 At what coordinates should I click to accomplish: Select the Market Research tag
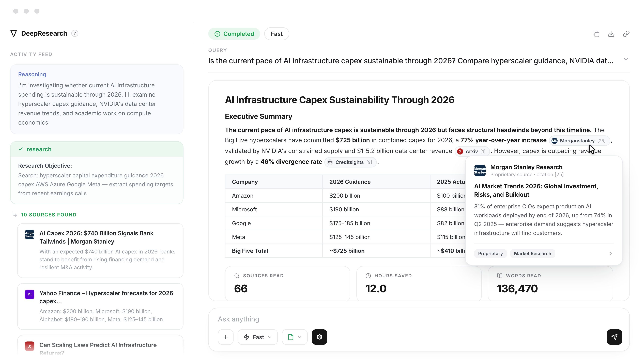pyautogui.click(x=532, y=253)
